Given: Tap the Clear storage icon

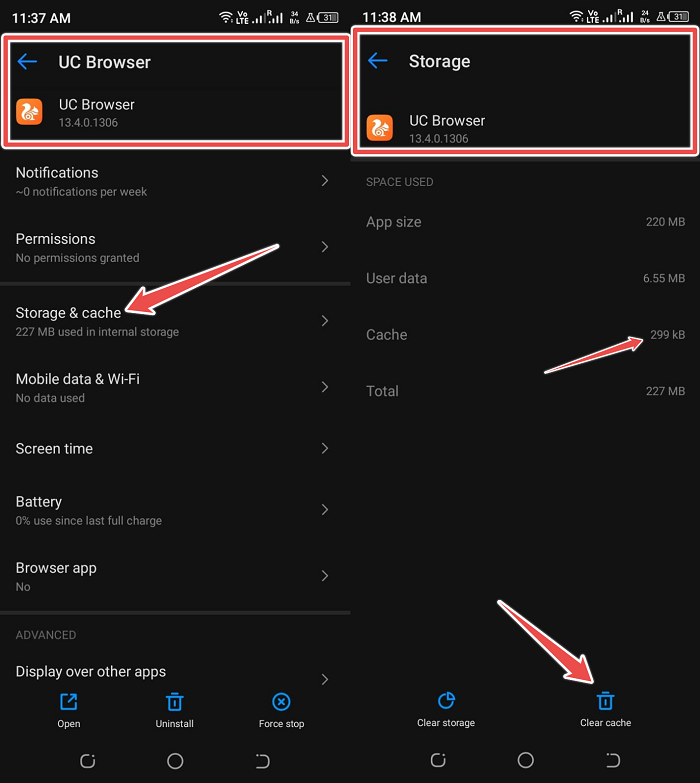Looking at the screenshot, I should [x=446, y=701].
